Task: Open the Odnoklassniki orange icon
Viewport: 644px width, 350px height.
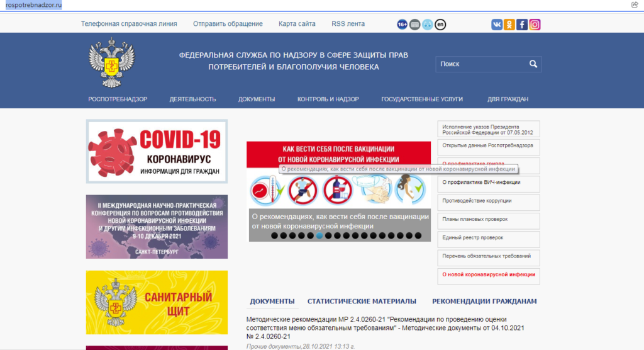Action: [x=509, y=25]
